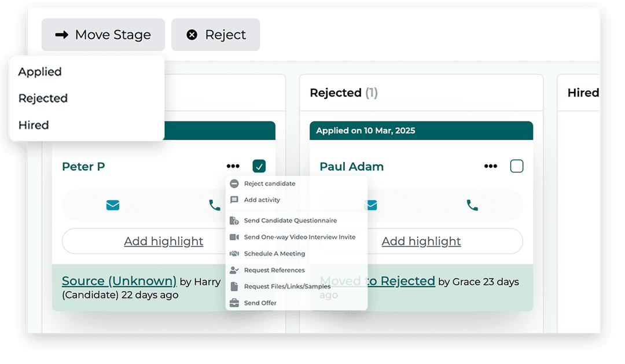
Task: Click the video camera interview invite icon
Action: click(234, 237)
